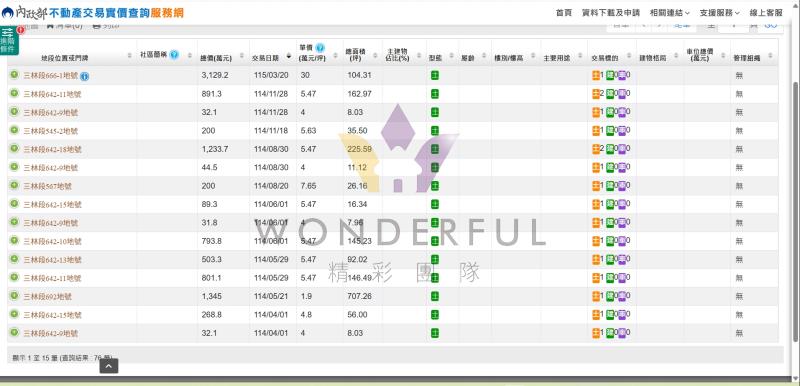The image size is (800, 386).
Task: Open the 三林段692地號 link
Action: [47, 297]
